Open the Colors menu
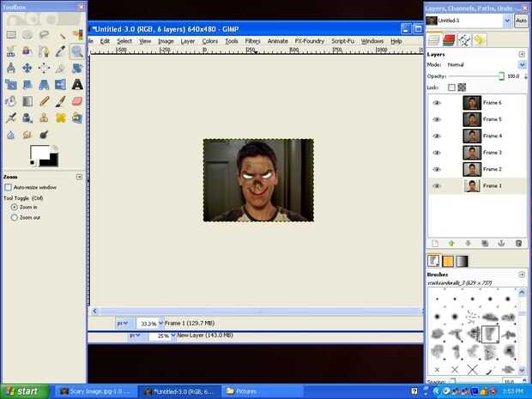532x399 pixels. coord(210,41)
